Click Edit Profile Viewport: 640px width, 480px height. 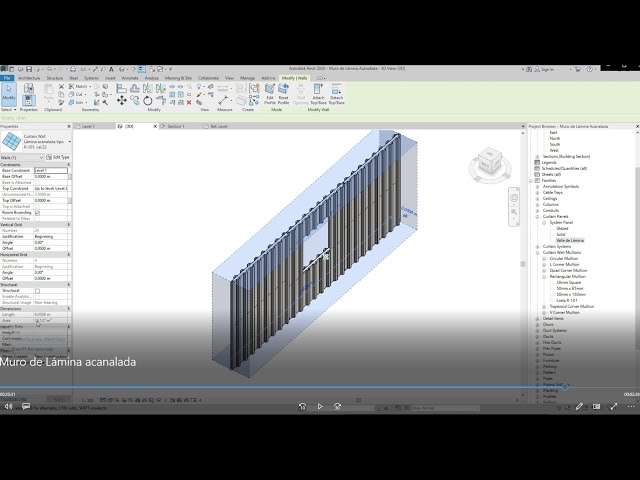tap(270, 93)
